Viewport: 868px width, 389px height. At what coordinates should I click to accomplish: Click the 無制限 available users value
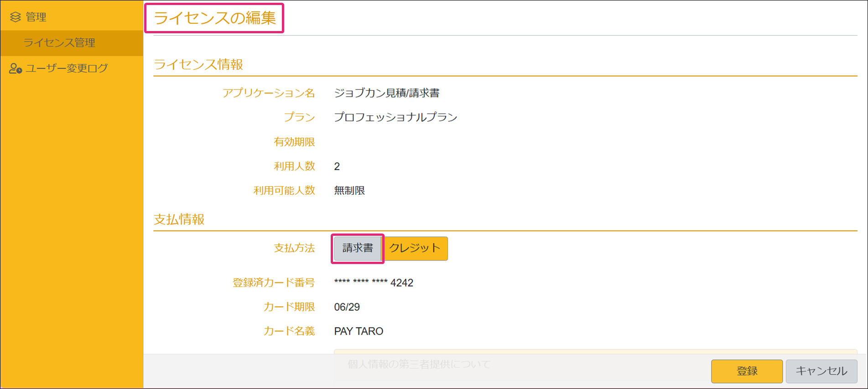coord(349,191)
